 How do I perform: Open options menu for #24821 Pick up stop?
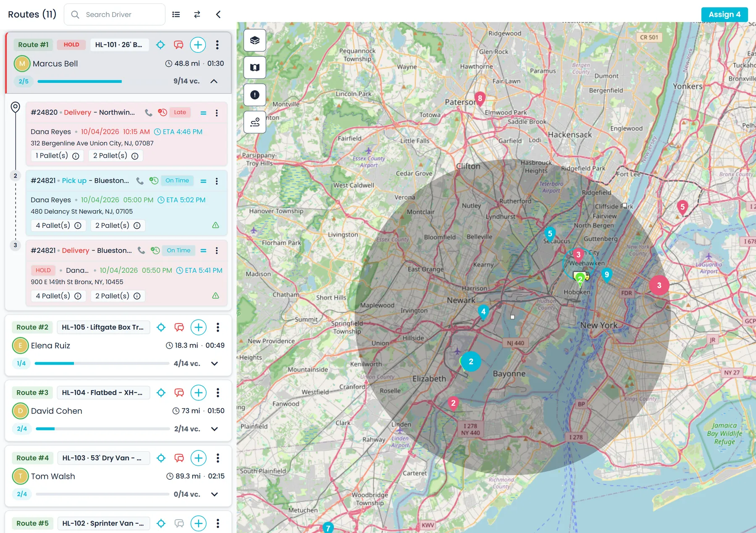[x=217, y=181]
